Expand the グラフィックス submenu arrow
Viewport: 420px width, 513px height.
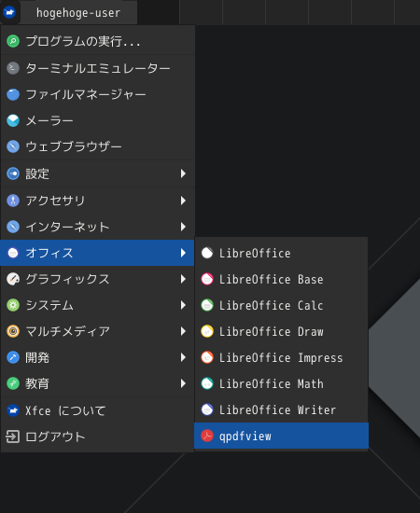coord(183,279)
